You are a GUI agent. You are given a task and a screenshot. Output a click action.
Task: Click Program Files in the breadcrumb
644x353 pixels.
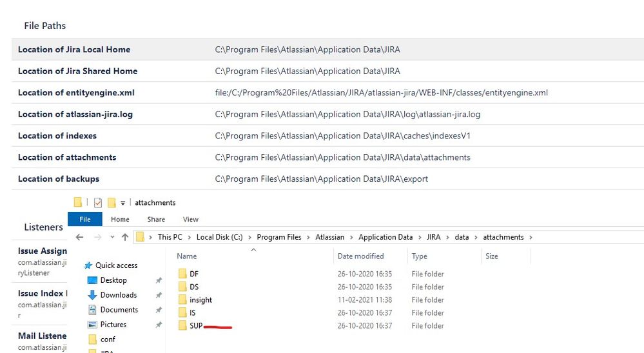[x=279, y=237]
